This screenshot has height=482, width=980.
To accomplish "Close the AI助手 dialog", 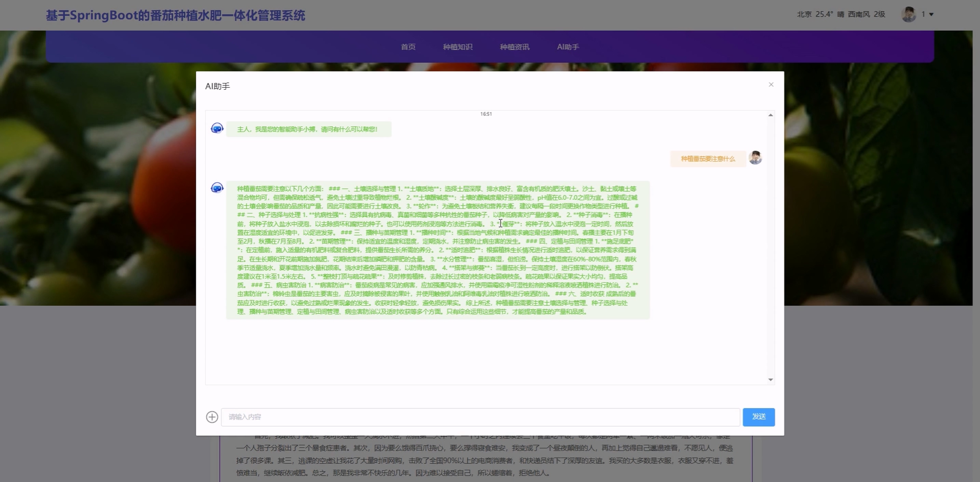I will 771,84.
